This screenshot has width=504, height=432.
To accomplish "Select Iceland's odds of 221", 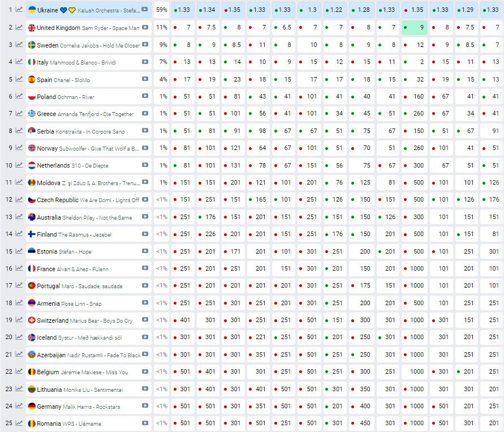I will (x=258, y=337).
